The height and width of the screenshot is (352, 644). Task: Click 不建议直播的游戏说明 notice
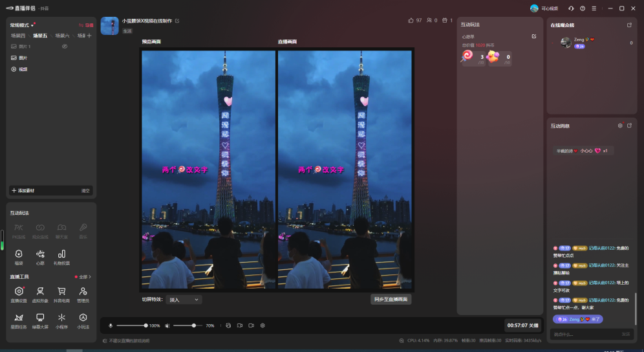click(126, 340)
